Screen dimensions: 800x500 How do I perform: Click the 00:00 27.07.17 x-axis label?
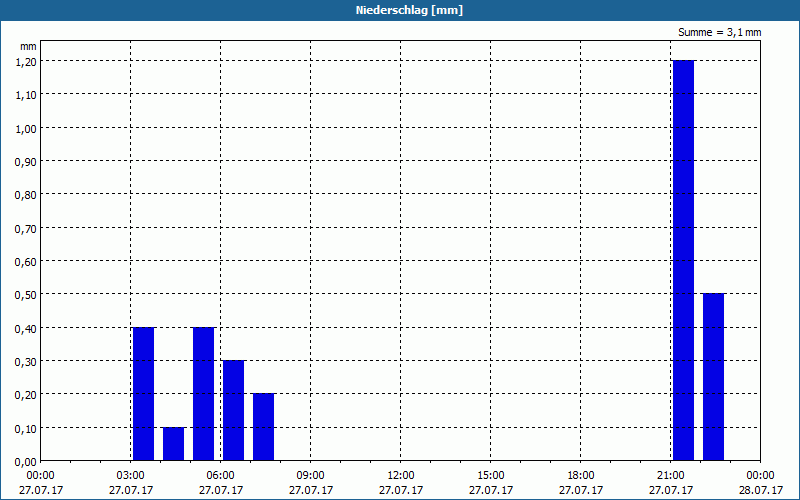(41, 483)
